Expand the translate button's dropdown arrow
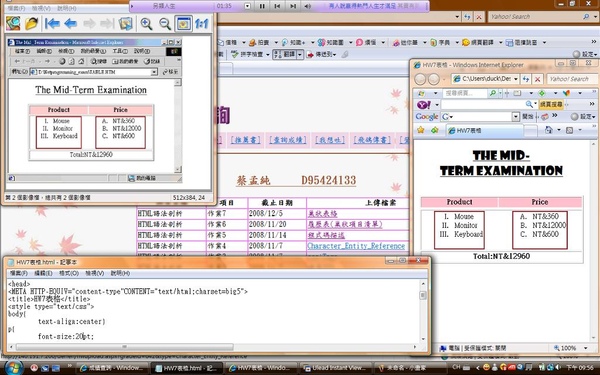The width and height of the screenshot is (600, 375). (x=300, y=54)
